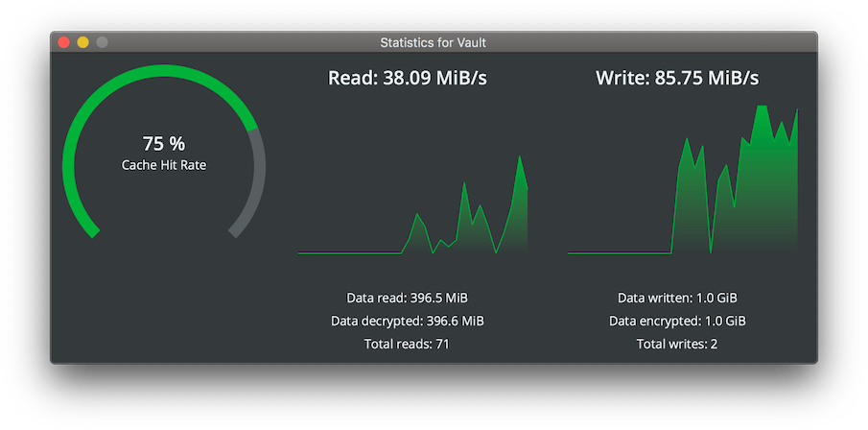Click the Read: 38.09 MiB/s heading
Image resolution: width=868 pixels, height=430 pixels.
tap(408, 78)
